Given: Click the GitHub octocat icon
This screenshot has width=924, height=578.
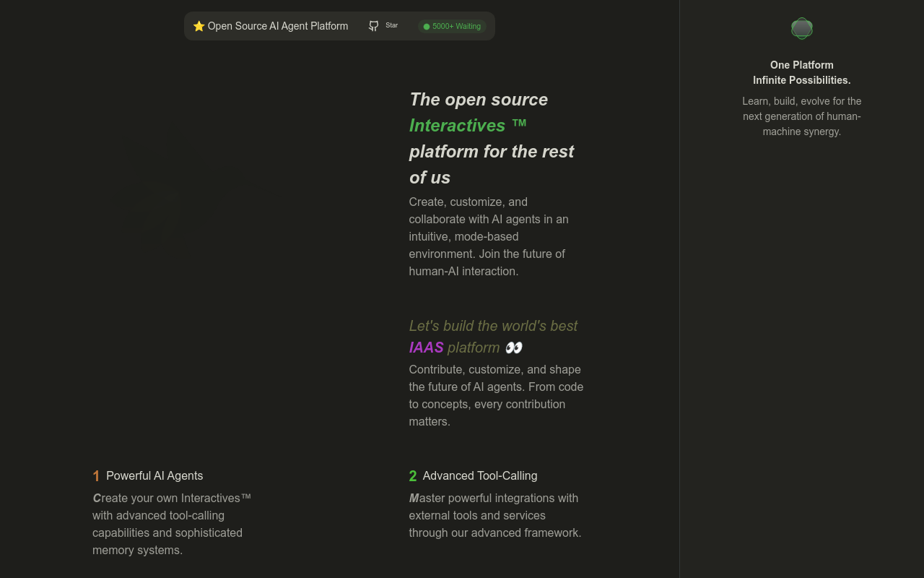Looking at the screenshot, I should (x=373, y=26).
